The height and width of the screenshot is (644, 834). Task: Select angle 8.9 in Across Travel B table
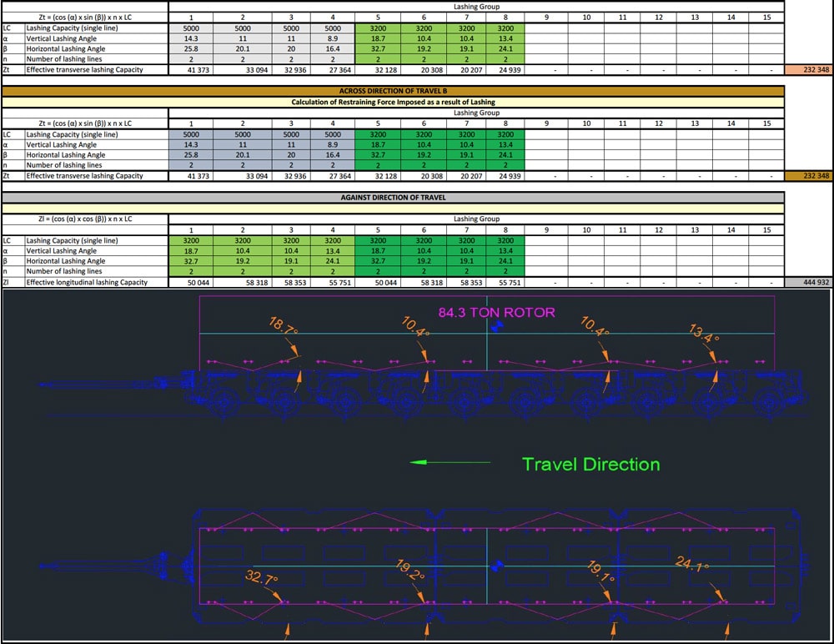(333, 145)
